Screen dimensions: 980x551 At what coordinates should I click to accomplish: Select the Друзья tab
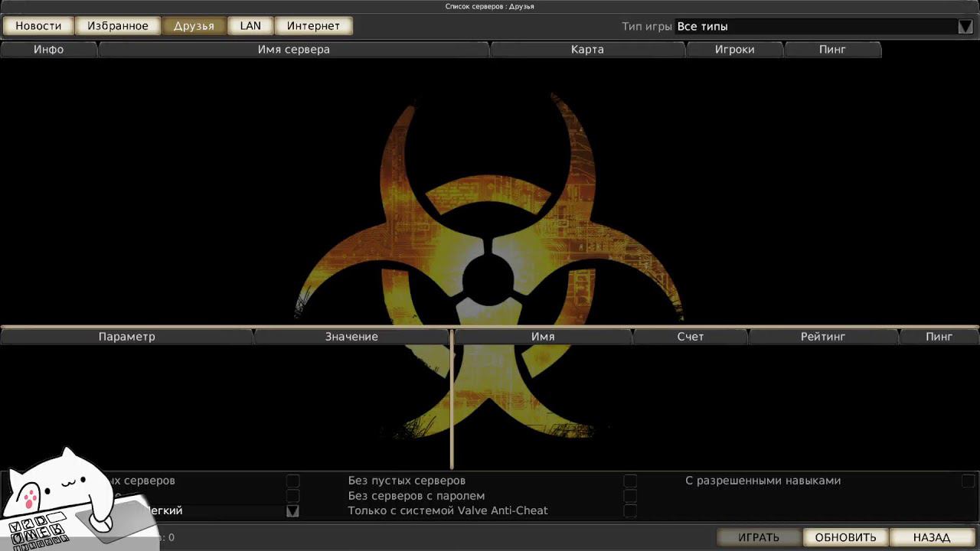tap(194, 26)
